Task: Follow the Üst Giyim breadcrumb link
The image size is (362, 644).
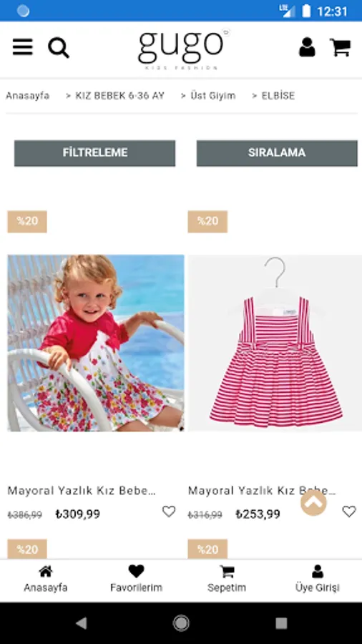Action: 213,96
